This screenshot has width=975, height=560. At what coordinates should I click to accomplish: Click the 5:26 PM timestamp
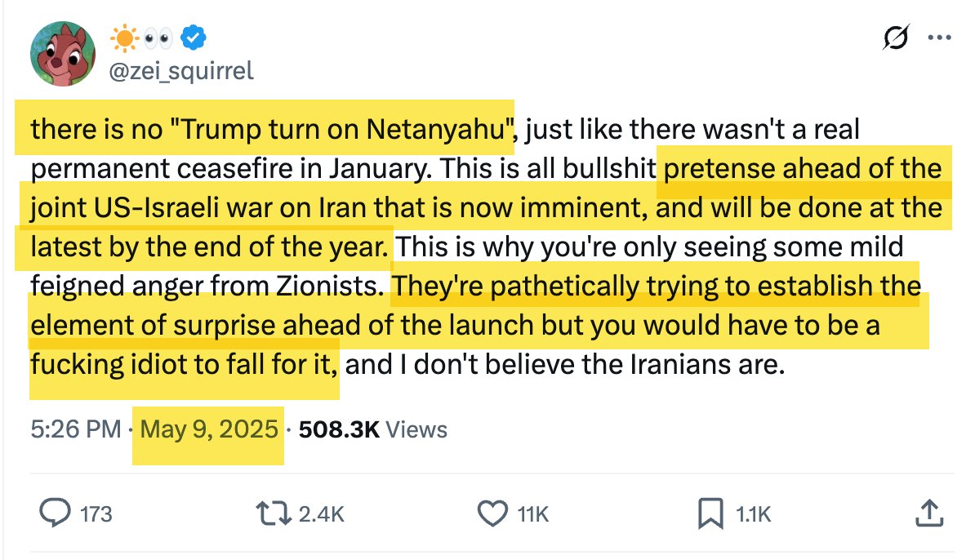[x=75, y=429]
